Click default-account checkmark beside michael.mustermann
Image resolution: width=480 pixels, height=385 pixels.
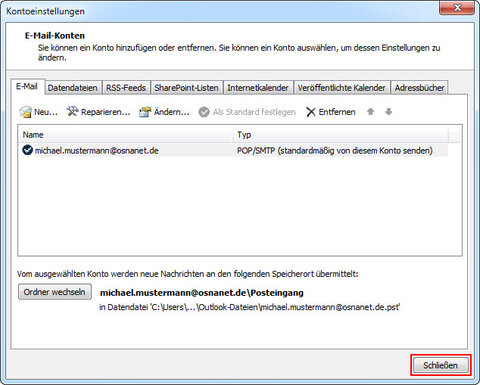pyautogui.click(x=27, y=150)
